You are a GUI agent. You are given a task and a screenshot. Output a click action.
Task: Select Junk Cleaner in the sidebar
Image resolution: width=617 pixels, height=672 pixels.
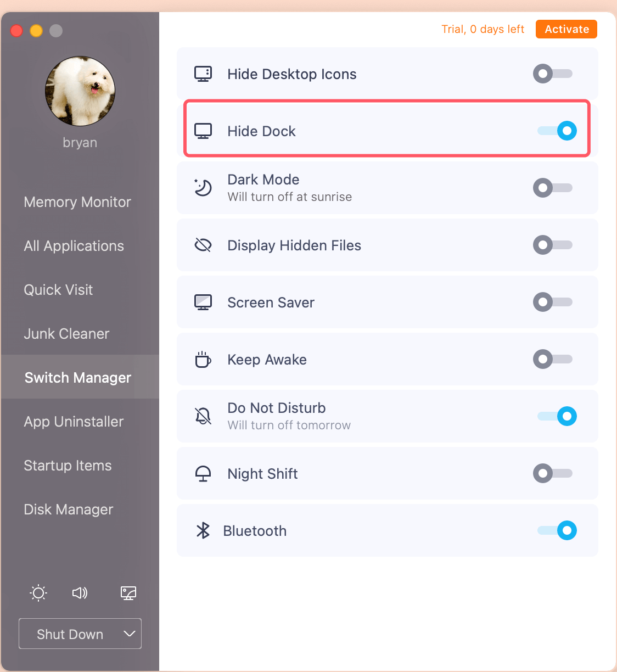point(66,334)
